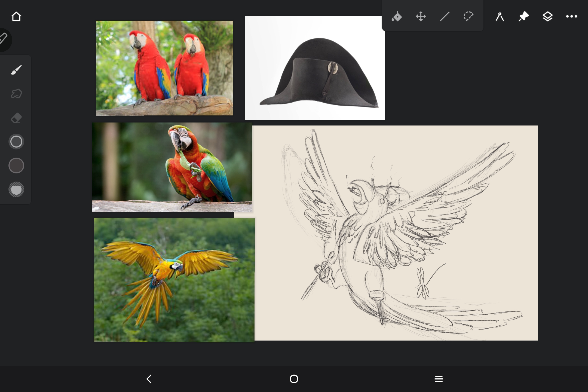Image resolution: width=588 pixels, height=392 pixels.
Task: Tap the Home icon to exit canvas
Action: [16, 17]
